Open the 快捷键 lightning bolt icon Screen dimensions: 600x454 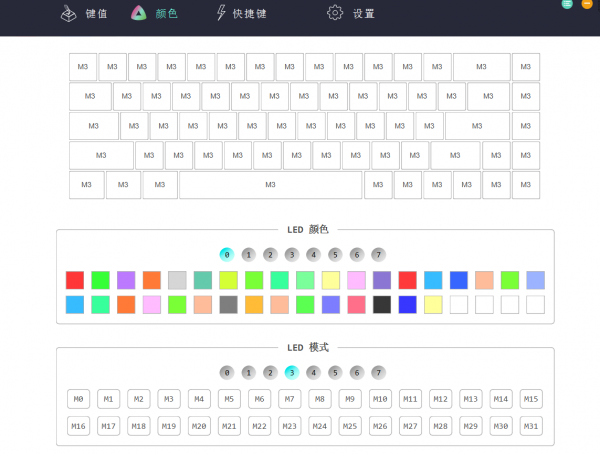(221, 14)
